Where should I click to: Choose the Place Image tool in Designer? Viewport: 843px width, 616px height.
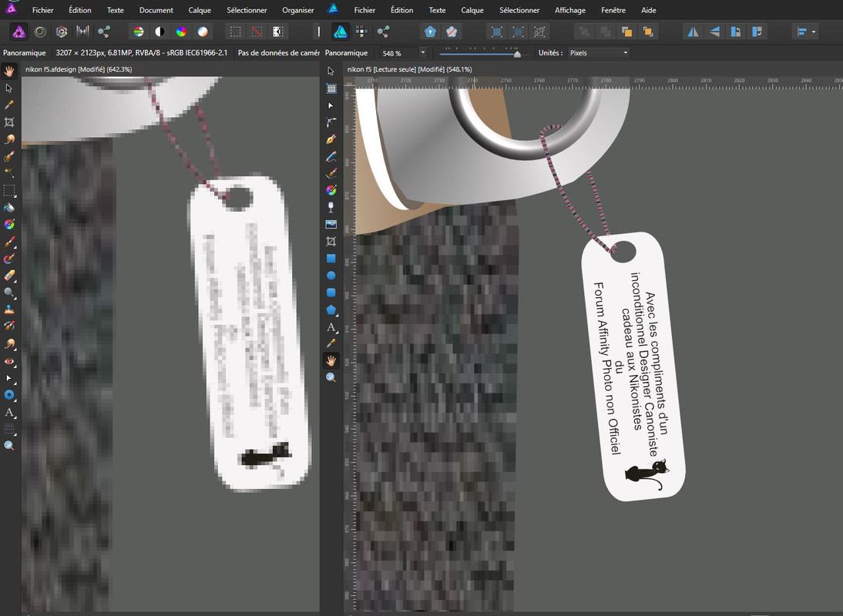tap(331, 225)
